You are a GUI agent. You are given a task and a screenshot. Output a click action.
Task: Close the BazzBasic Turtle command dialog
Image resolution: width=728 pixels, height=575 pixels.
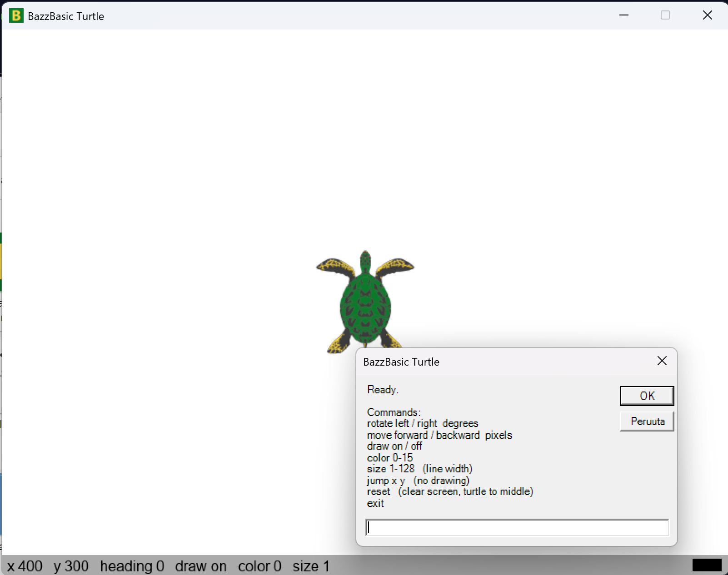pos(662,361)
